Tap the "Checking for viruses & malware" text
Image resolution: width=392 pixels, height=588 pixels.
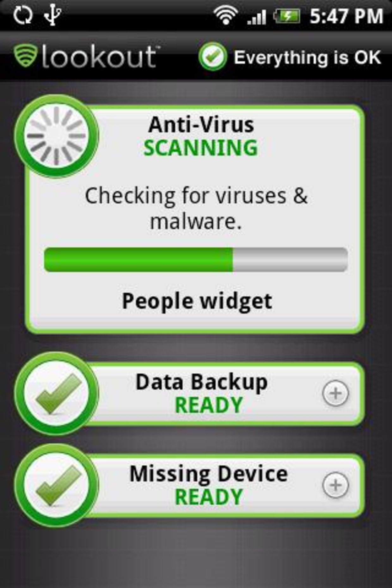coord(196,208)
